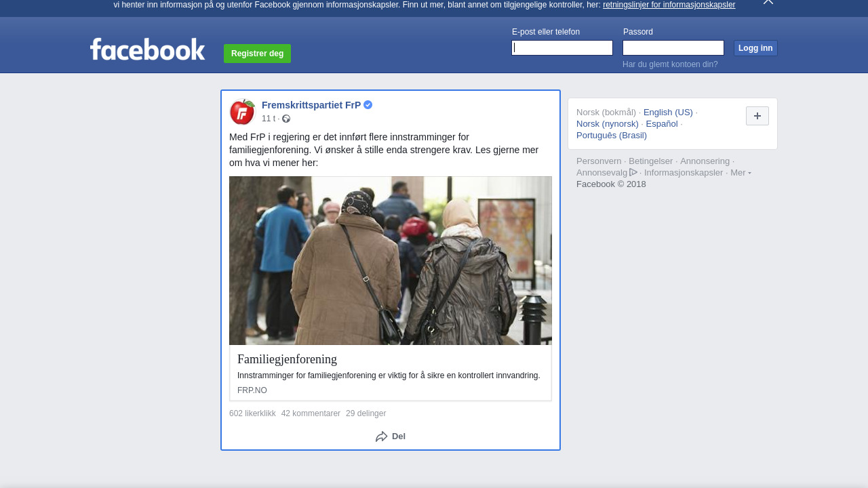
Task: Open retningslinjer for informasjonskapsler link
Action: [669, 5]
